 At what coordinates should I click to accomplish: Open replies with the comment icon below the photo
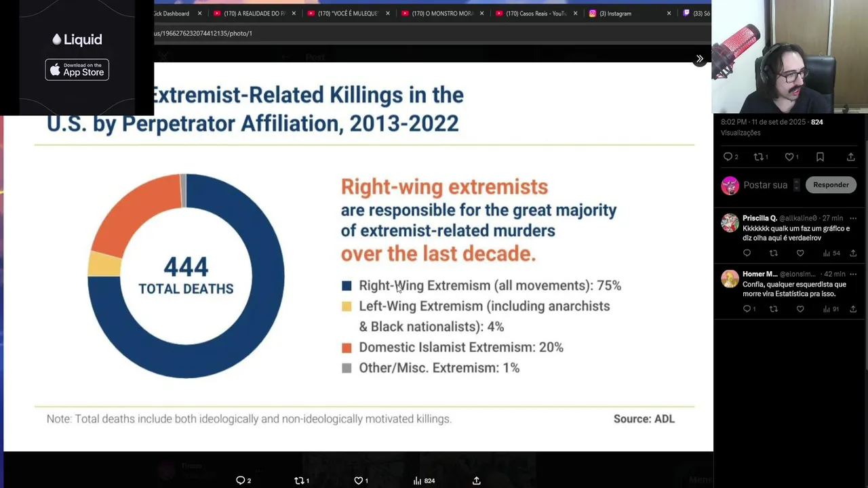tap(243, 481)
